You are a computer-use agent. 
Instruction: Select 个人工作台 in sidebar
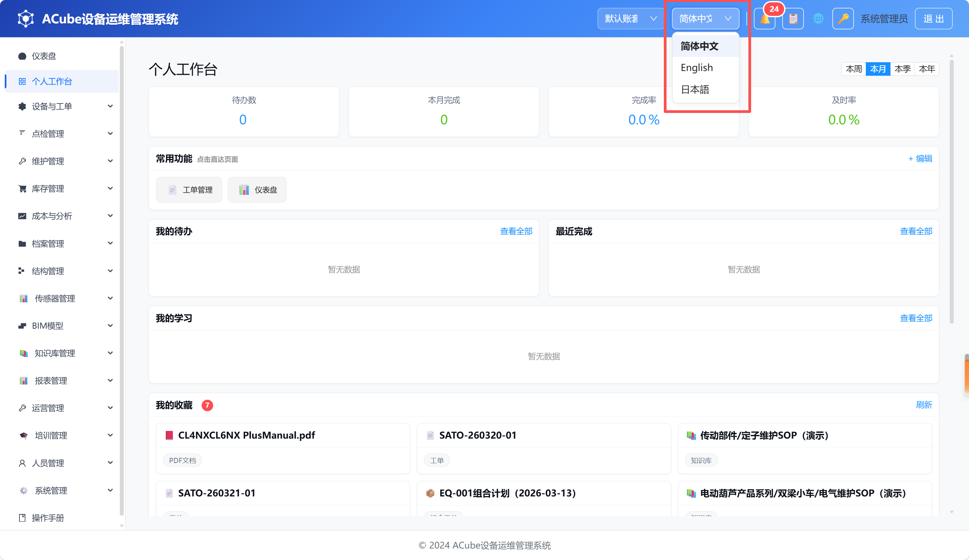[x=62, y=81]
